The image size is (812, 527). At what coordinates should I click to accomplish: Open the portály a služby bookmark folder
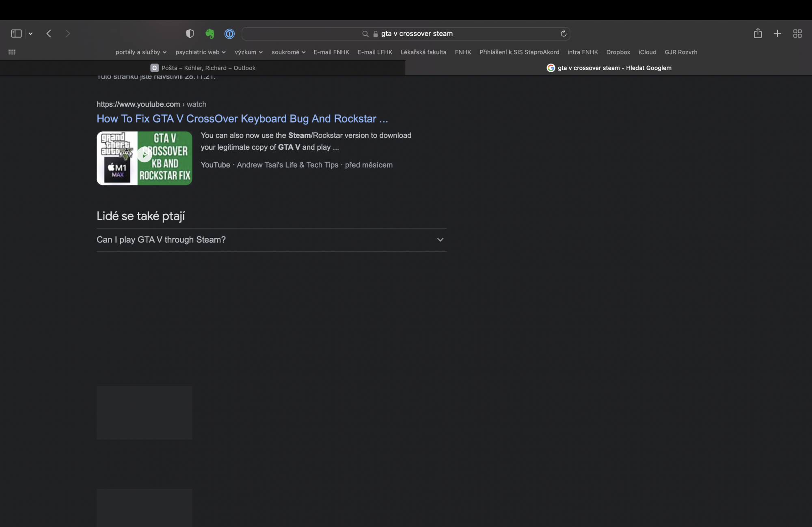tap(141, 52)
